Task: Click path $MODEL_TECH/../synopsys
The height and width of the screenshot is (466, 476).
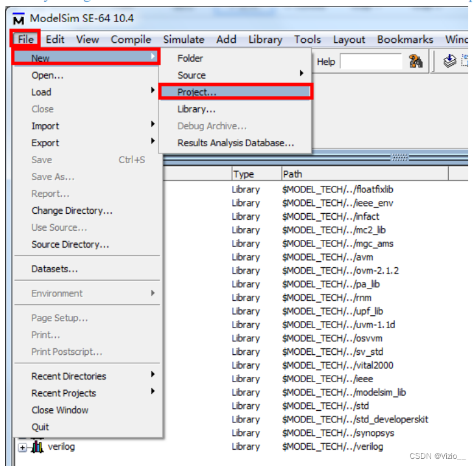Action: pyautogui.click(x=338, y=433)
